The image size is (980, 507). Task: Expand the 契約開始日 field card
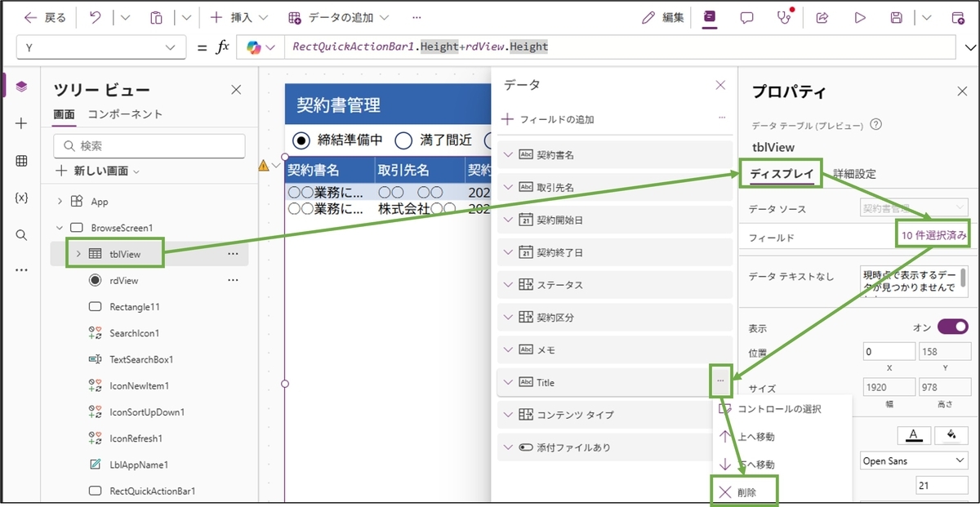pos(509,220)
